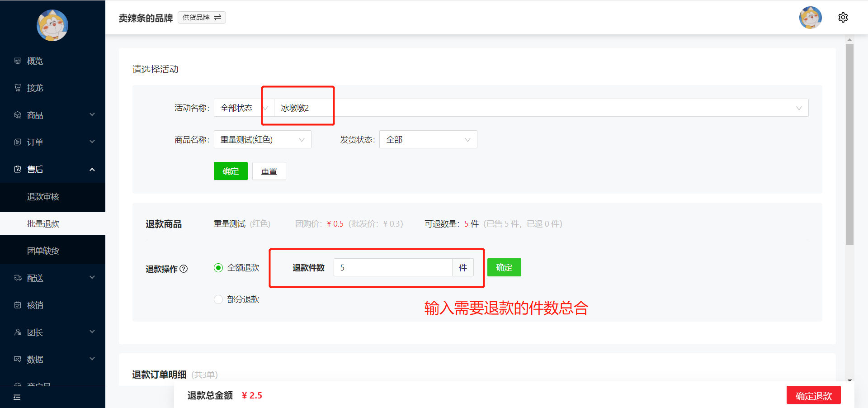Viewport: 868px width, 408px height.
Task: Click 确定 beside refund quantity field
Action: pos(504,267)
